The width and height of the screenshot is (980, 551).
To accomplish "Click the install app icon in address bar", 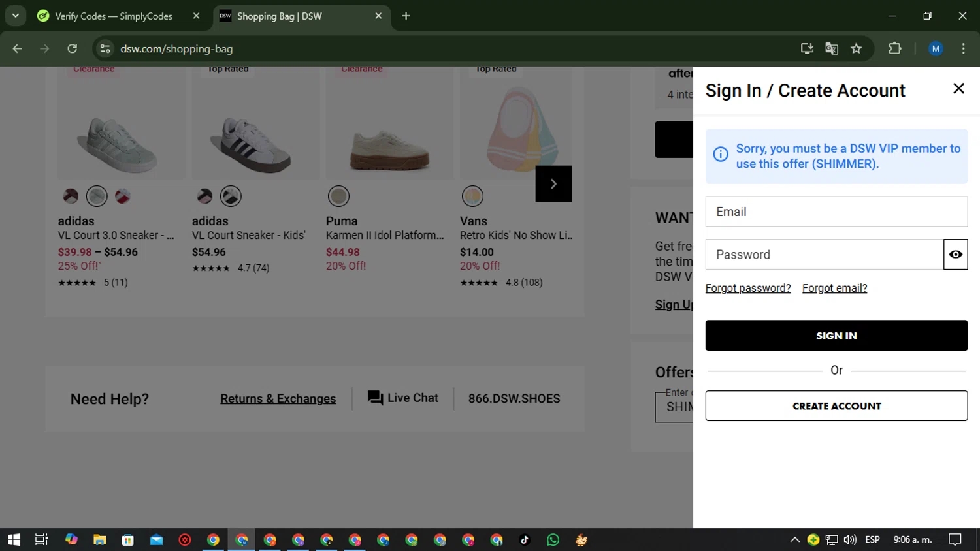I will [807, 49].
